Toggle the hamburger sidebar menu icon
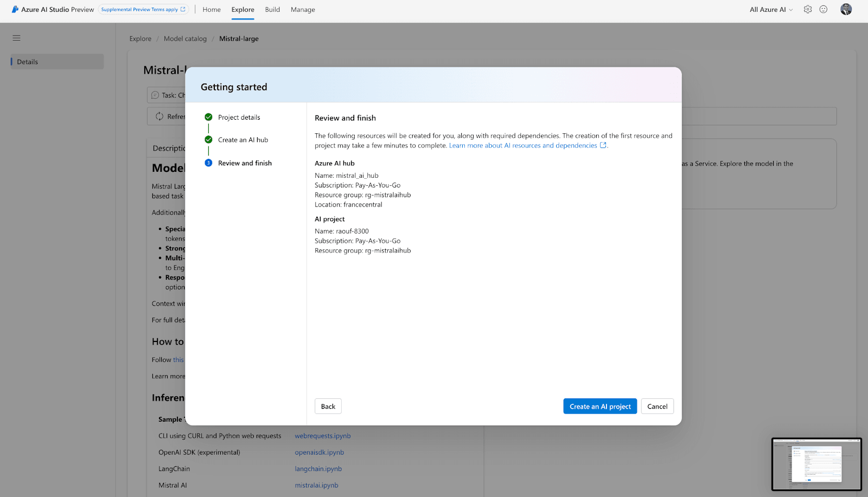The image size is (868, 497). [x=16, y=38]
